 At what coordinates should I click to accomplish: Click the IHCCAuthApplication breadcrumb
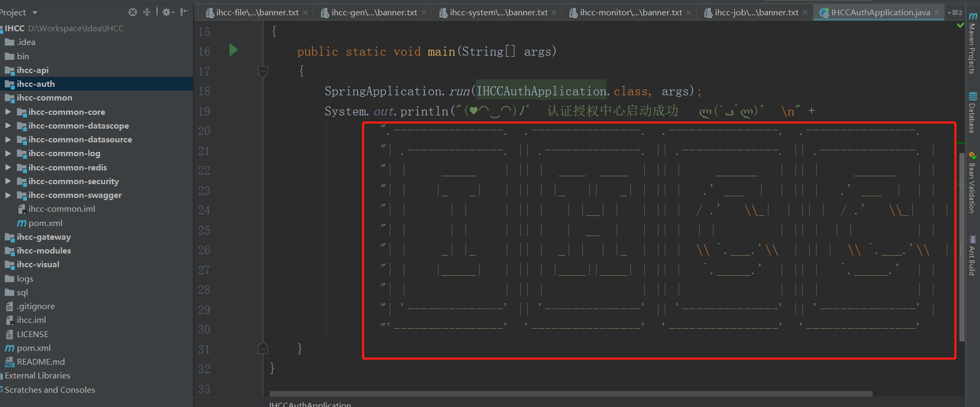(x=310, y=404)
